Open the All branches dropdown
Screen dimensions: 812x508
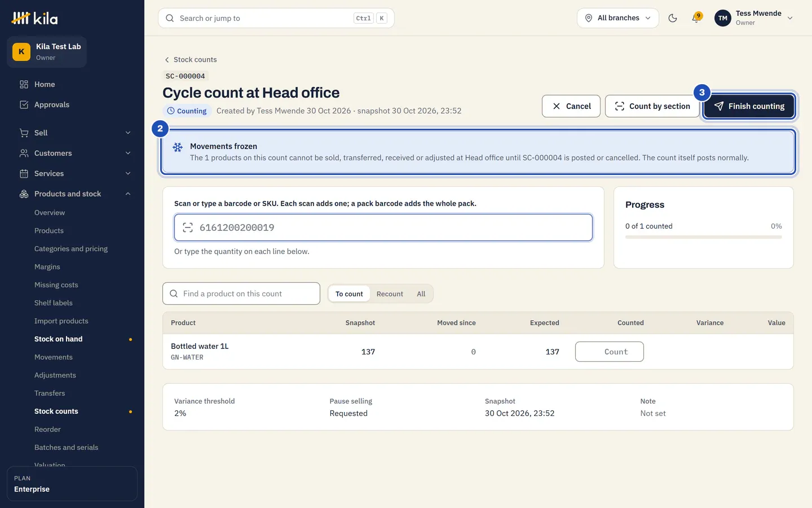(x=618, y=18)
